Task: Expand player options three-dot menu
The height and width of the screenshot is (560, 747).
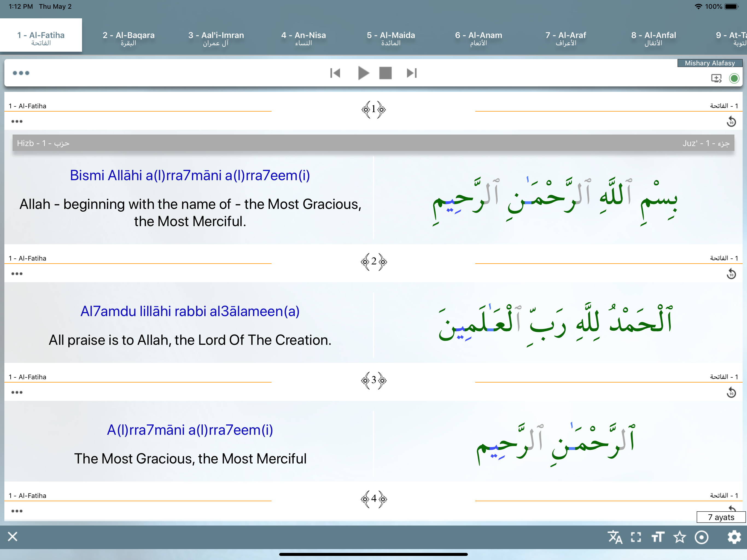Action: [x=21, y=73]
